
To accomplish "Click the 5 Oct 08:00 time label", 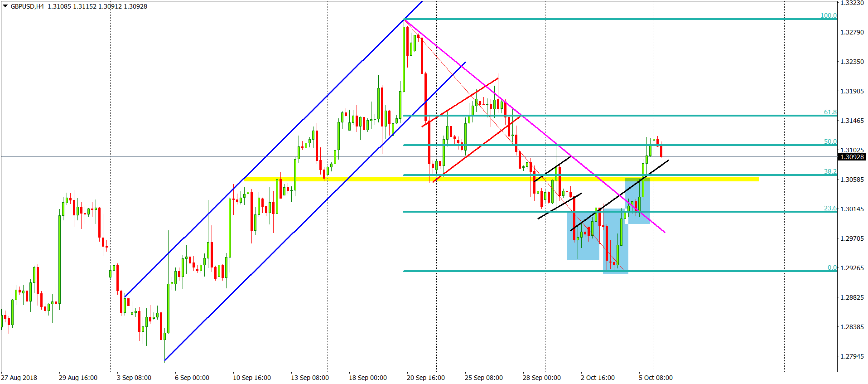I will coord(656,378).
